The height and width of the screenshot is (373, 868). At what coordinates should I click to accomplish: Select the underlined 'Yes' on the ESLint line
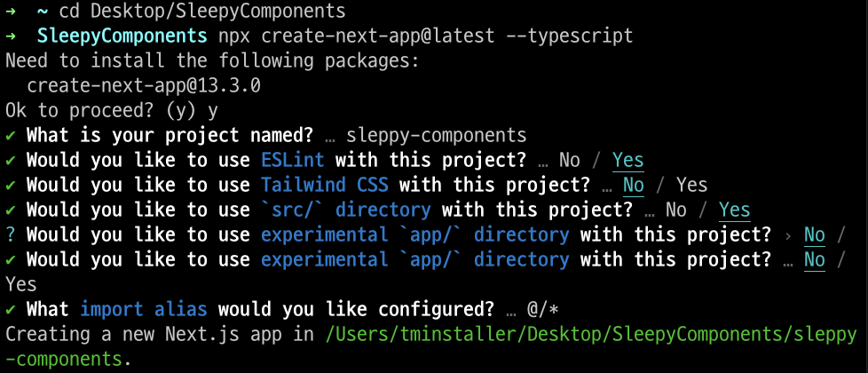click(627, 160)
